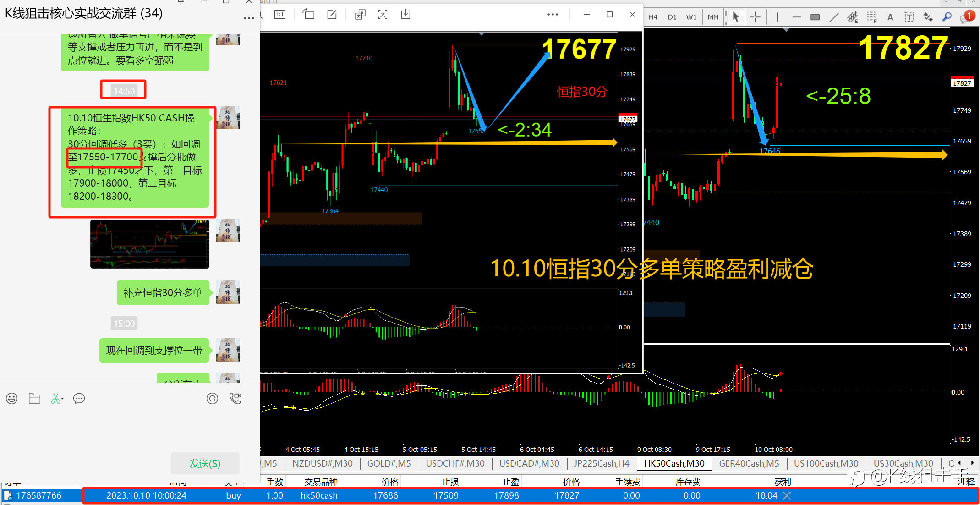Viewport: 980px width, 505px height.
Task: Open image viewer more options menu
Action: [553, 15]
